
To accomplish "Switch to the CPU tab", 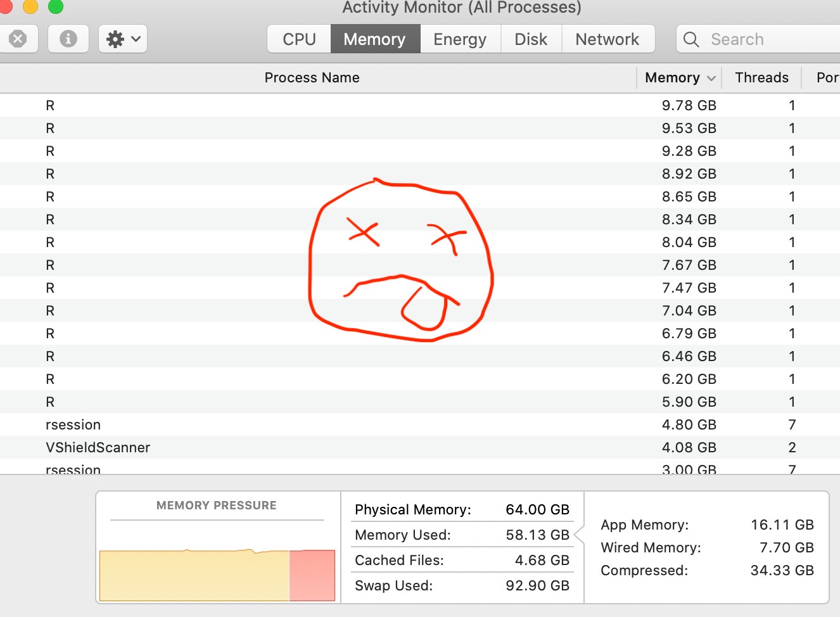I will [x=298, y=39].
